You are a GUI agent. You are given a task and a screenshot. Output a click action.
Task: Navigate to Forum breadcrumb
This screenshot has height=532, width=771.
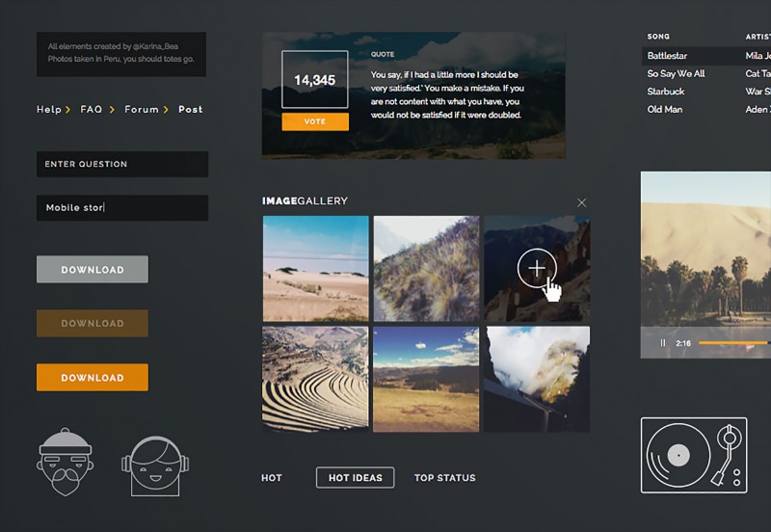click(141, 110)
